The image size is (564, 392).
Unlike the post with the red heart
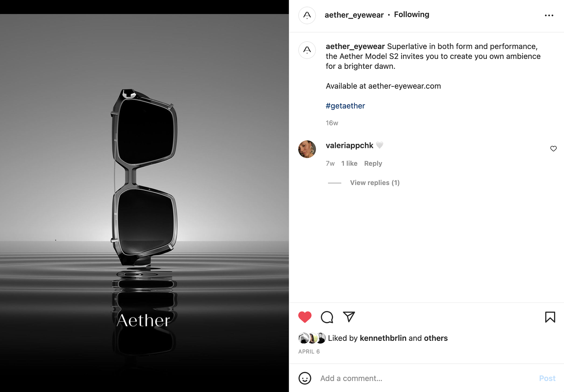[305, 317]
